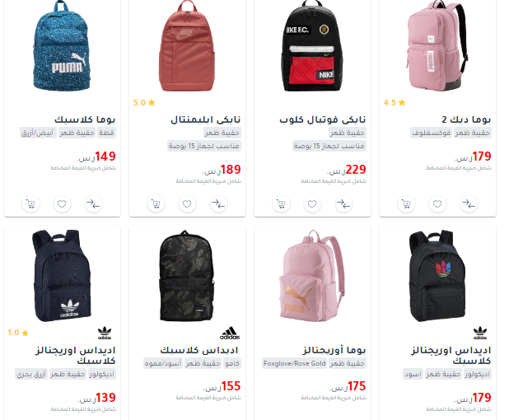This screenshot has height=420, width=509.
Task: Compare the Nike Football Club backpack
Action: pyautogui.click(x=343, y=204)
